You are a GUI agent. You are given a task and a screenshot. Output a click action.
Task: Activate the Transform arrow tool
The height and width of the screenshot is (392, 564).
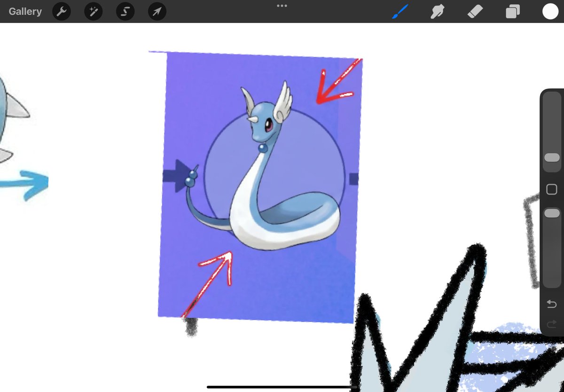157,12
